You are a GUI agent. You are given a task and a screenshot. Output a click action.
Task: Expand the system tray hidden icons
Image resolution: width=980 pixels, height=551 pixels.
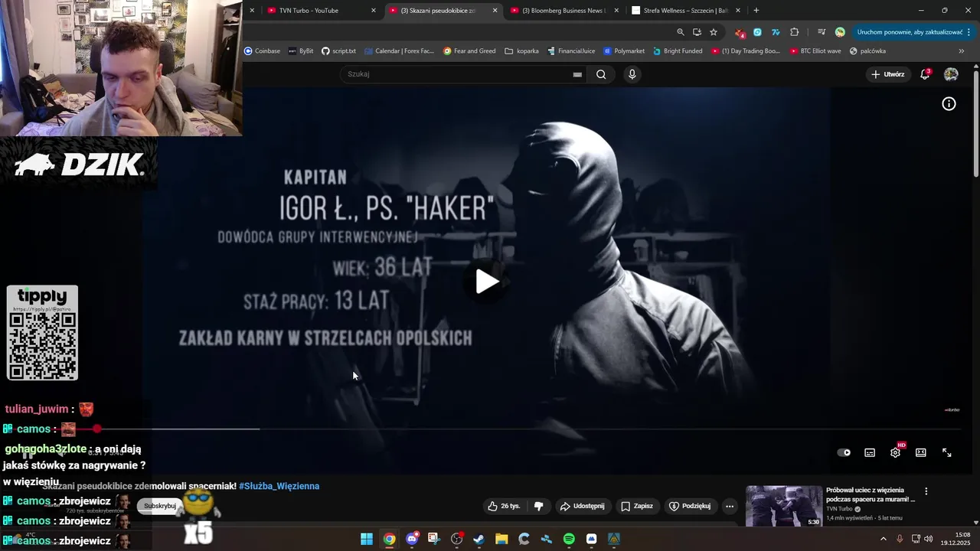884,539
